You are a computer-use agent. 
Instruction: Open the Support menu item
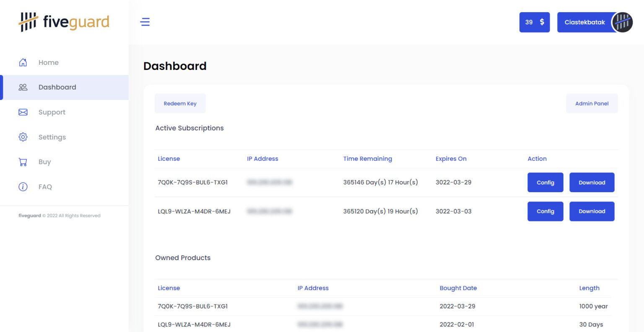[52, 112]
